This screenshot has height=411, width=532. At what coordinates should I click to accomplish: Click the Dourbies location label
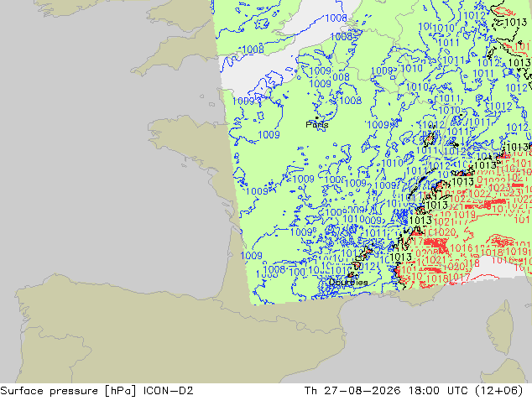[348, 282]
